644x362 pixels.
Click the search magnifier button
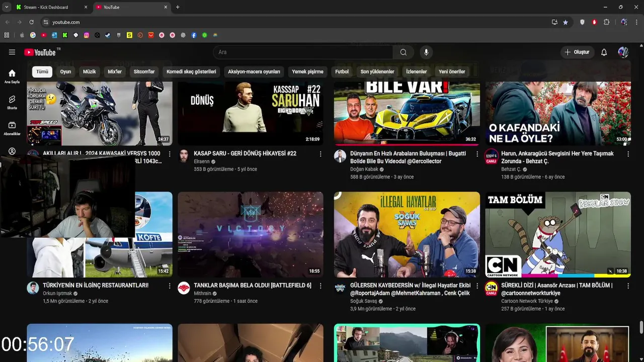[404, 52]
